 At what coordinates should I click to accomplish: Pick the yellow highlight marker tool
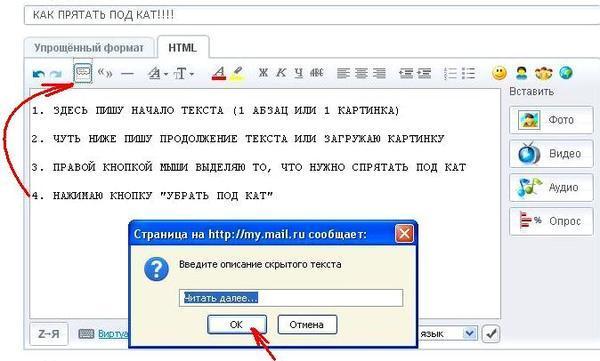coord(237,73)
